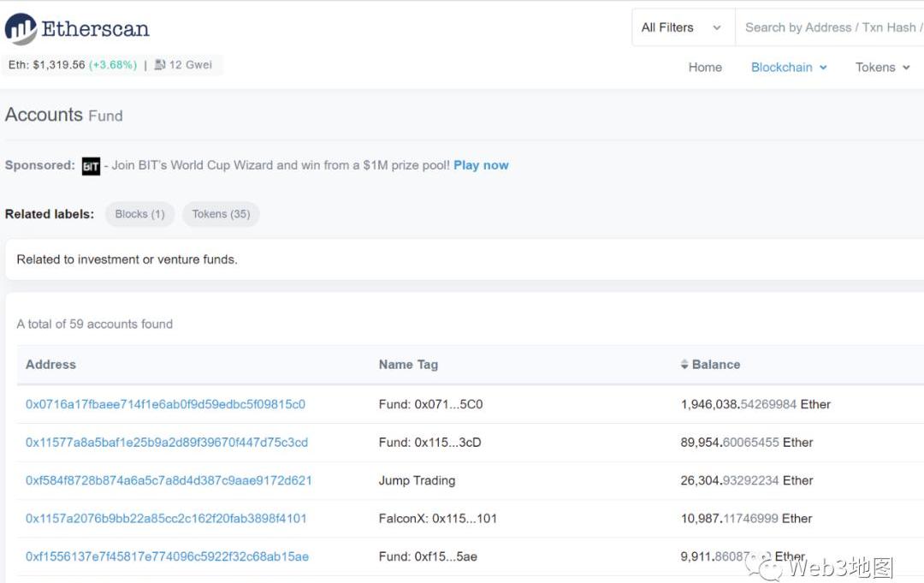The height and width of the screenshot is (583, 924).
Task: Click the Address column header
Action: pyautogui.click(x=50, y=365)
